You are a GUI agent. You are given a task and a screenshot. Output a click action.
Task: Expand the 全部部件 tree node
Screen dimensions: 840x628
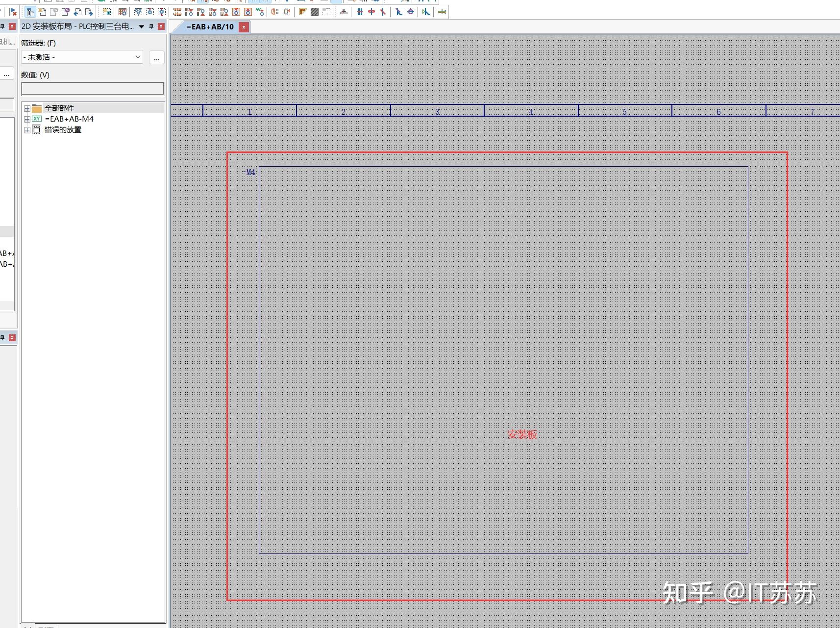[x=27, y=108]
